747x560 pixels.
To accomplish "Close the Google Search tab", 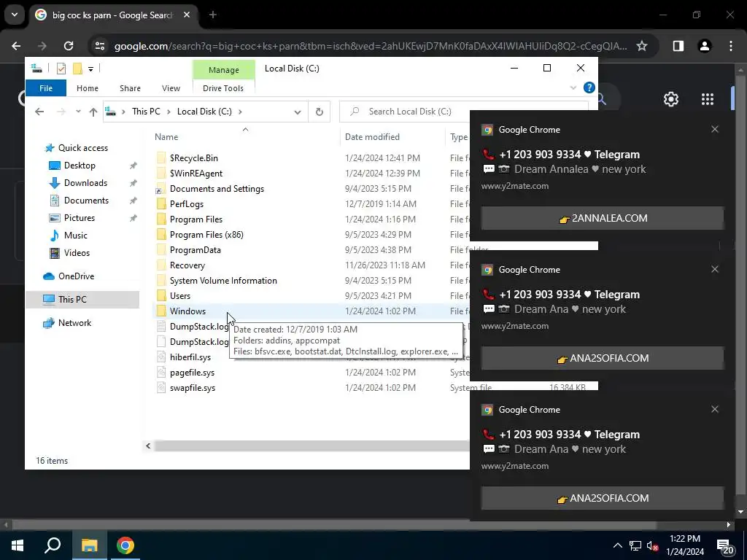I will [187, 15].
